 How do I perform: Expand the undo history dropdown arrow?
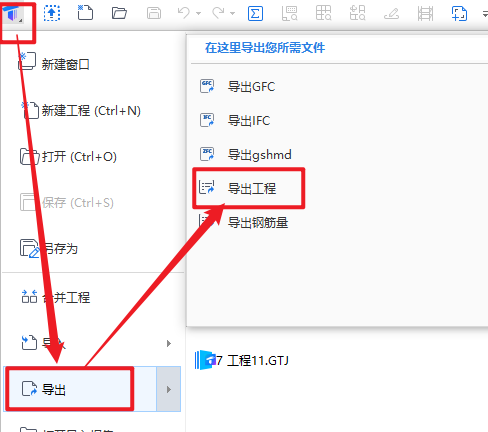tap(198, 14)
